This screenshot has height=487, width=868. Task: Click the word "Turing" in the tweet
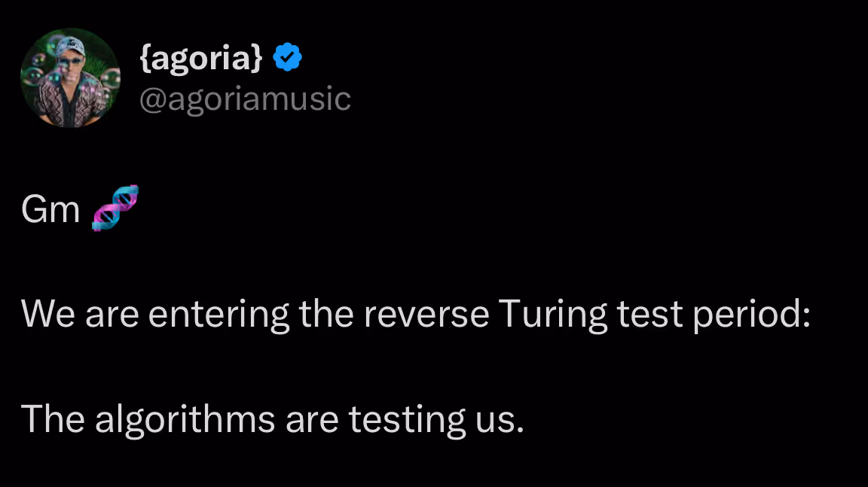point(552,315)
